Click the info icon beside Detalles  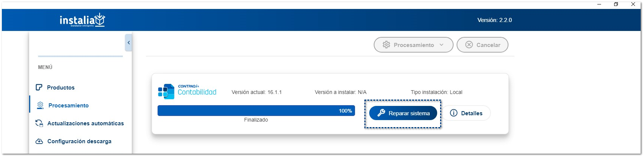click(x=454, y=113)
